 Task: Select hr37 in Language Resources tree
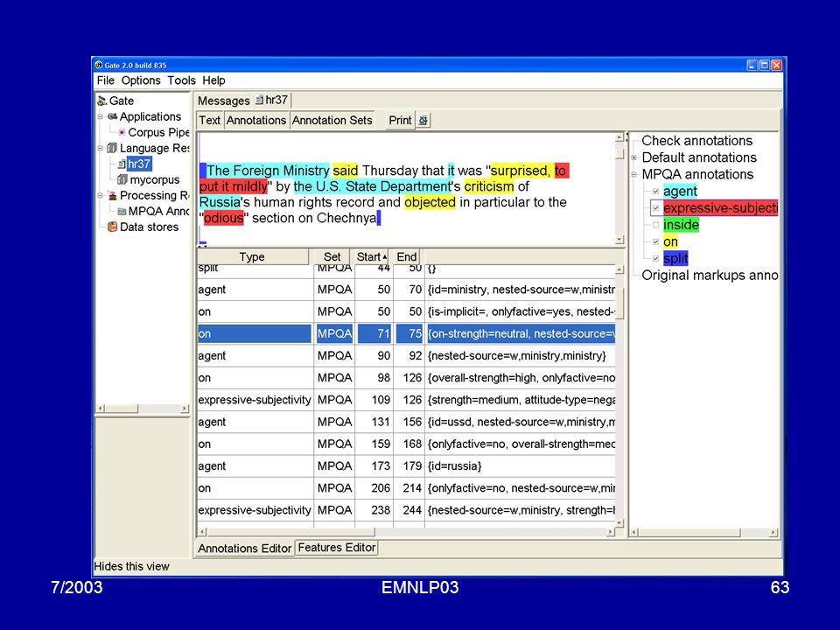139,164
